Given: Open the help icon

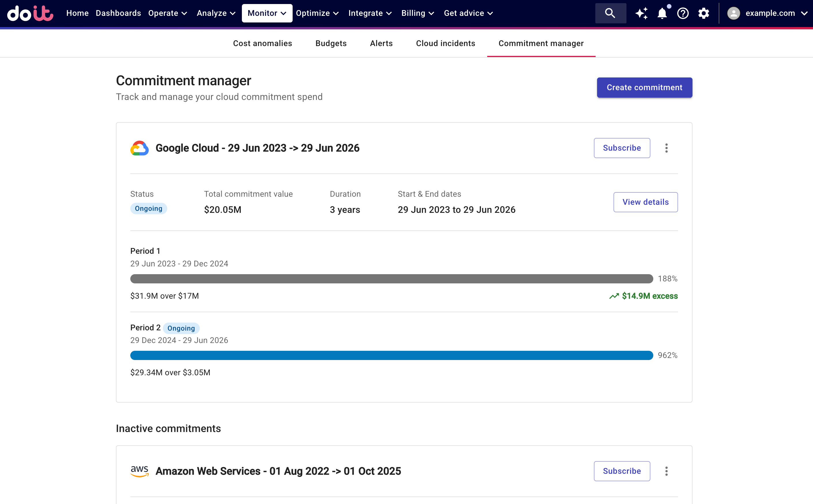Looking at the screenshot, I should (x=683, y=13).
